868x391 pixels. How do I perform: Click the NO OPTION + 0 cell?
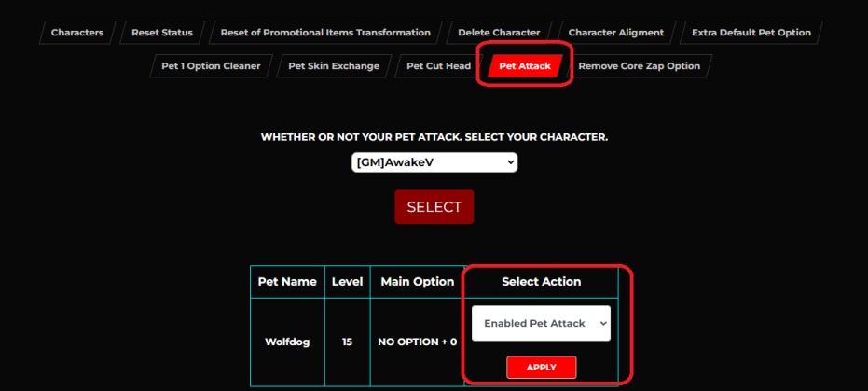click(x=418, y=342)
